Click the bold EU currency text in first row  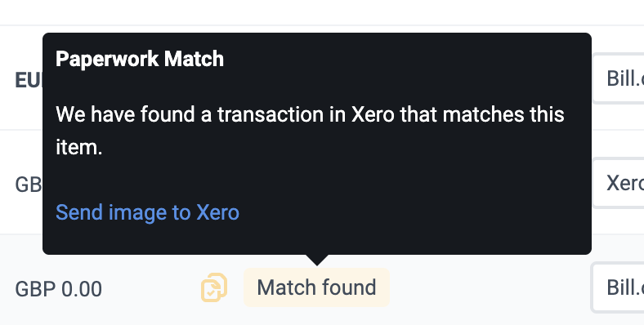(29, 80)
